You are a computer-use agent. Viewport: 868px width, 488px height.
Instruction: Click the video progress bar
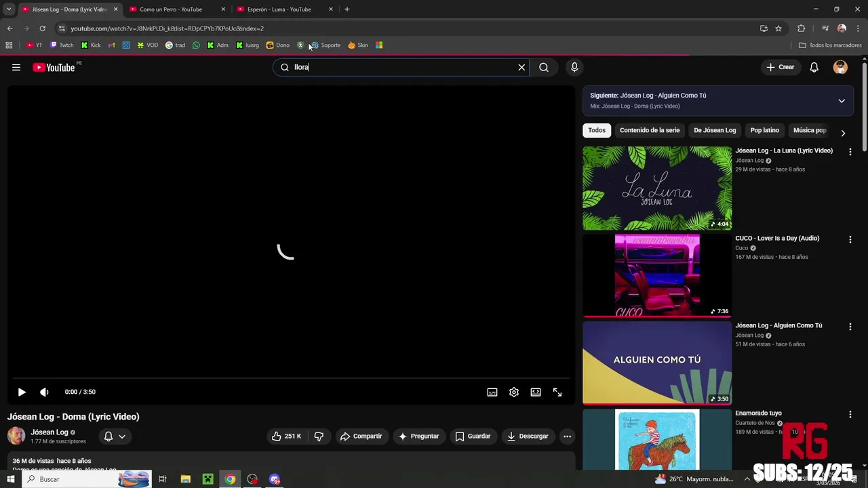291,378
